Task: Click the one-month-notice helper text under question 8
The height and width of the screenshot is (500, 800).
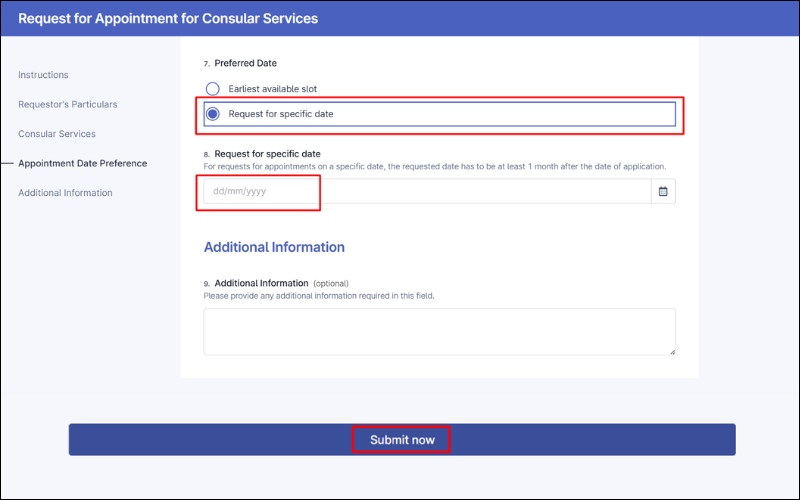Action: click(x=434, y=166)
